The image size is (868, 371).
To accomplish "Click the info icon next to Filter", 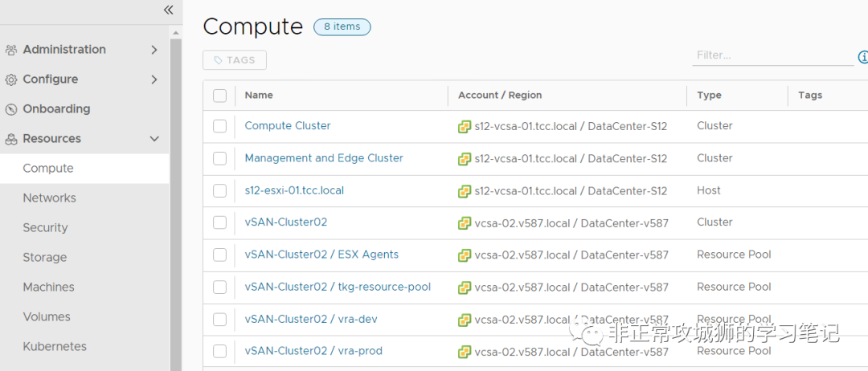I will click(863, 57).
